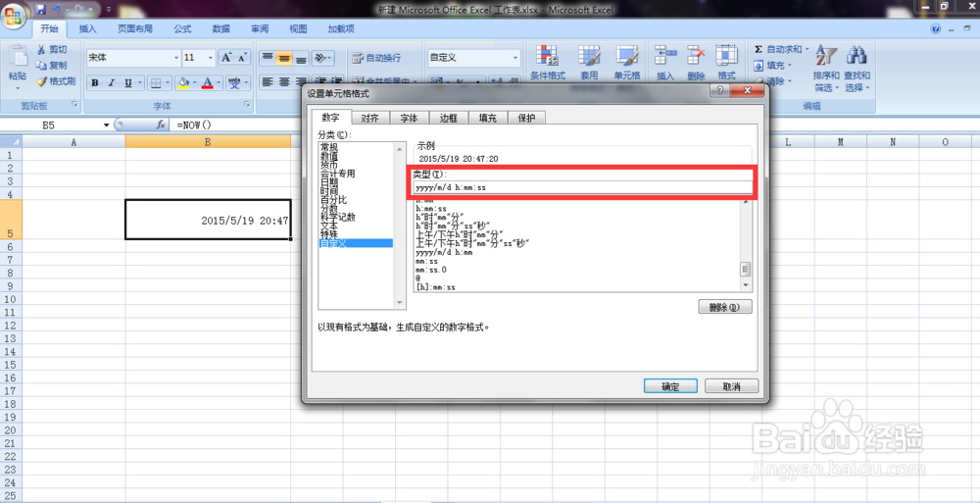Toggle underline formatting U

(127, 82)
